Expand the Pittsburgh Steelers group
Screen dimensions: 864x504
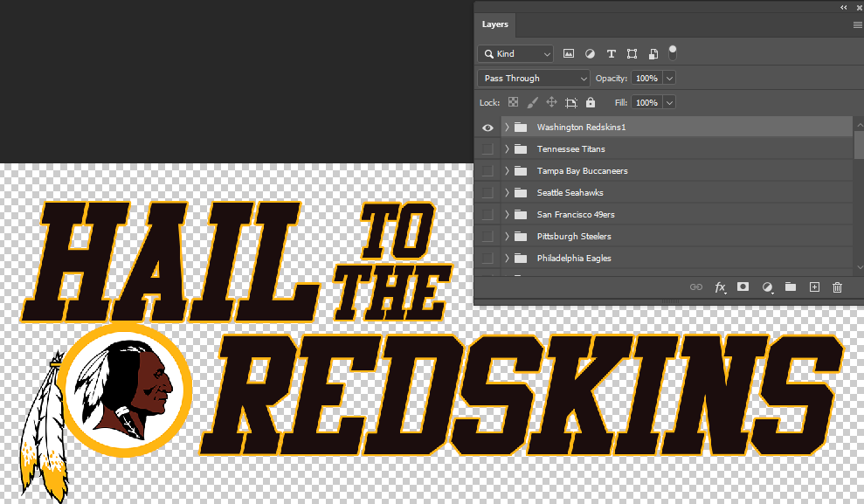(x=507, y=237)
